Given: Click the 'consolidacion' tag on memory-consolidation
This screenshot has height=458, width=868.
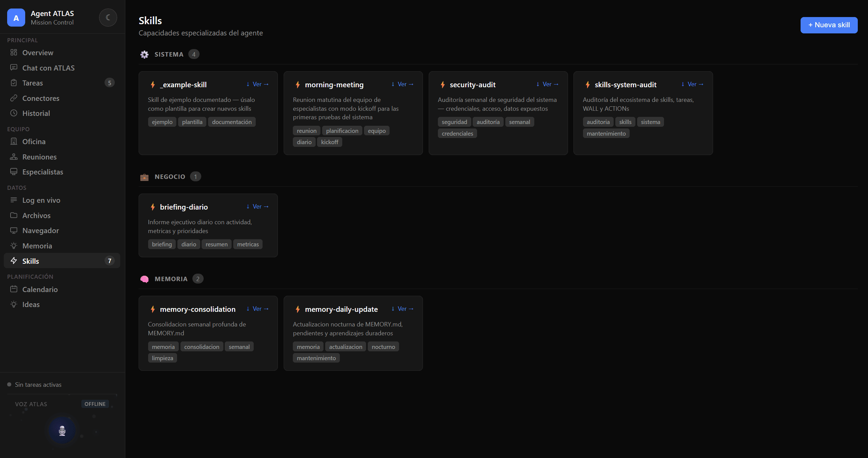Looking at the screenshot, I should click(202, 347).
